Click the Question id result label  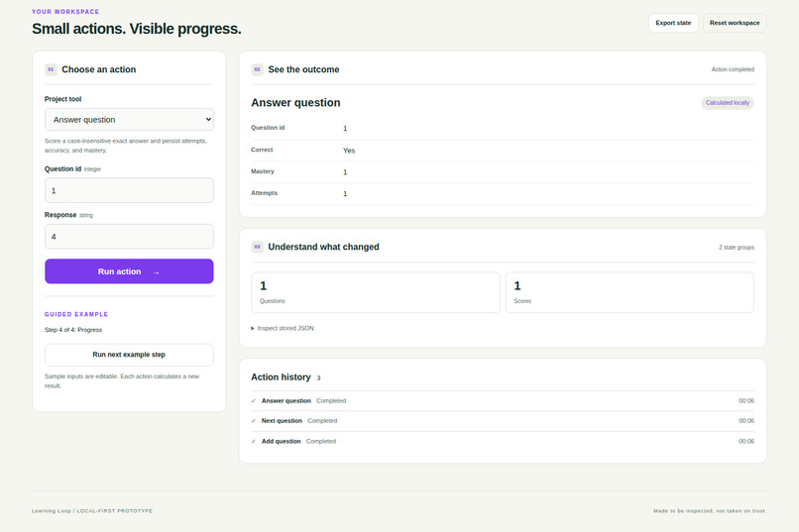(x=268, y=128)
